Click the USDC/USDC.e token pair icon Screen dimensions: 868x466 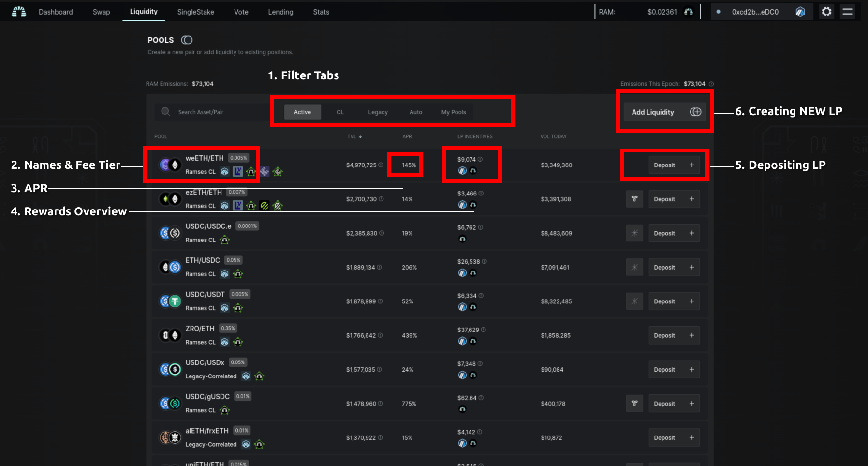point(170,233)
